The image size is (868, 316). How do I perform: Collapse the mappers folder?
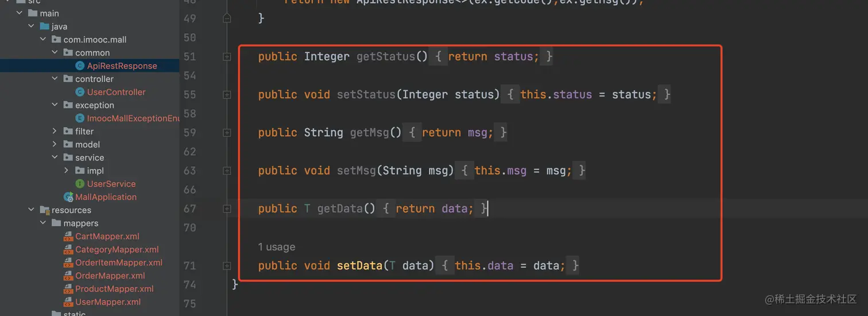(x=43, y=223)
